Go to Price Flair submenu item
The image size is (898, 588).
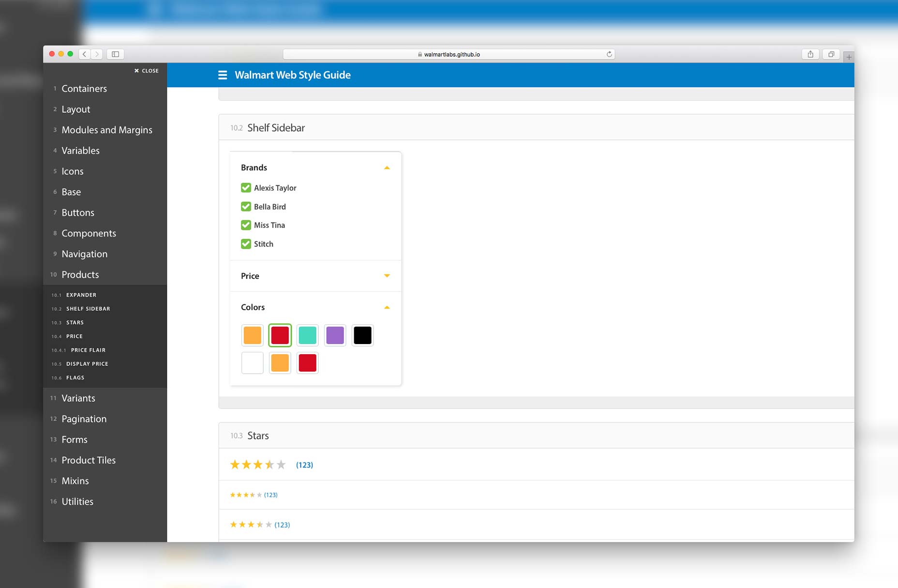(88, 350)
